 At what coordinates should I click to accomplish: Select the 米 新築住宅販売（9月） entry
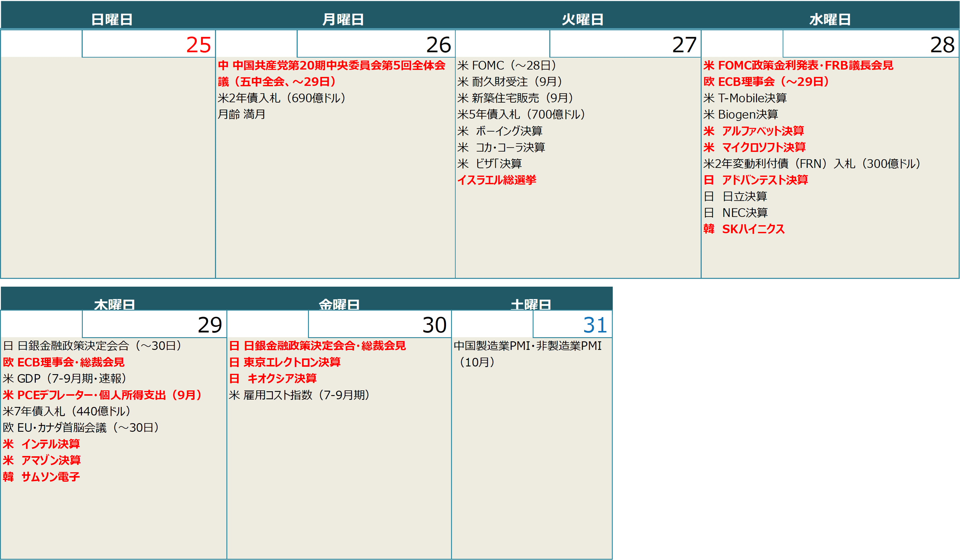tap(516, 98)
